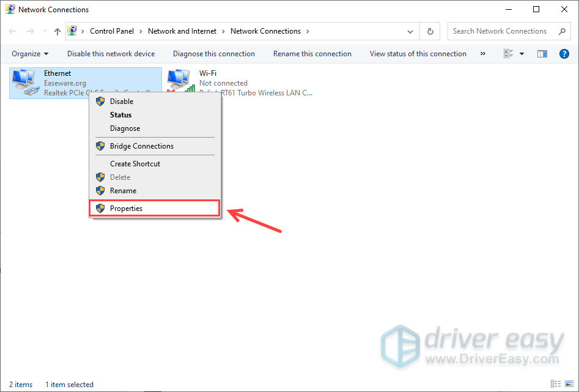Click the Up to parent folder arrow
The image size is (579, 392).
[57, 31]
